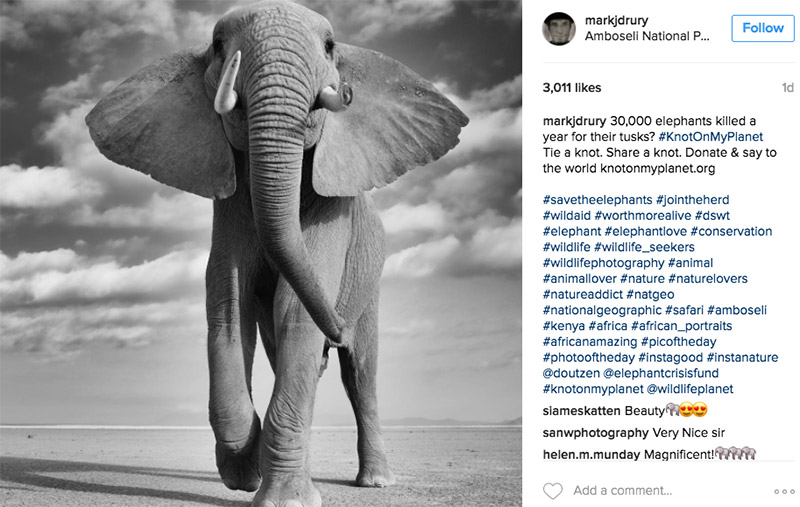The width and height of the screenshot is (800, 507).
Task: Open the elephant photo
Action: click(x=261, y=254)
